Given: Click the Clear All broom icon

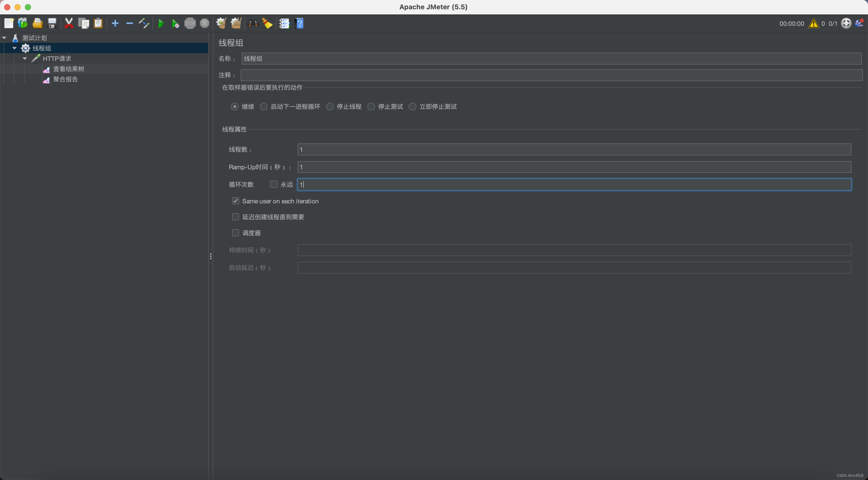Looking at the screenshot, I should tap(236, 23).
